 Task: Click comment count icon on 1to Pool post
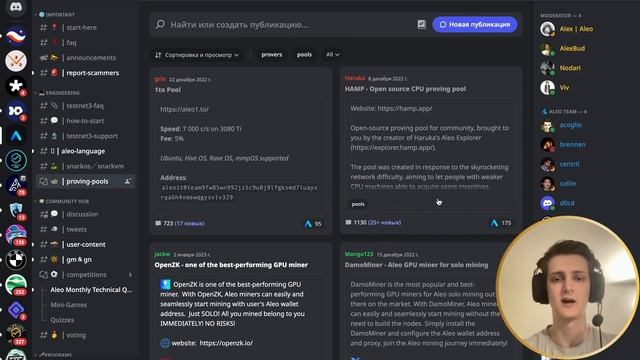pos(158,223)
